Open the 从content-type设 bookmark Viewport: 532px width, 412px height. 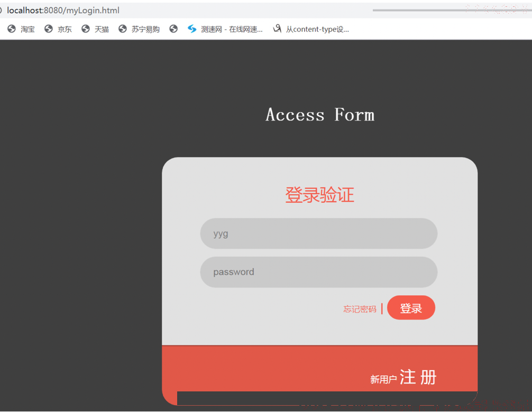pos(311,29)
